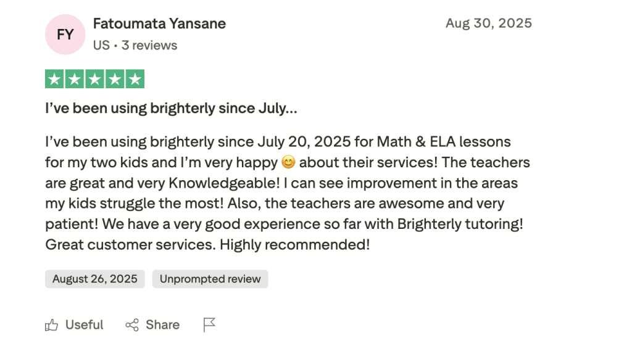Image resolution: width=632 pixels, height=364 pixels.
Task: Open the review titled 'I've been using brighterly since July...'
Action: pos(170,108)
